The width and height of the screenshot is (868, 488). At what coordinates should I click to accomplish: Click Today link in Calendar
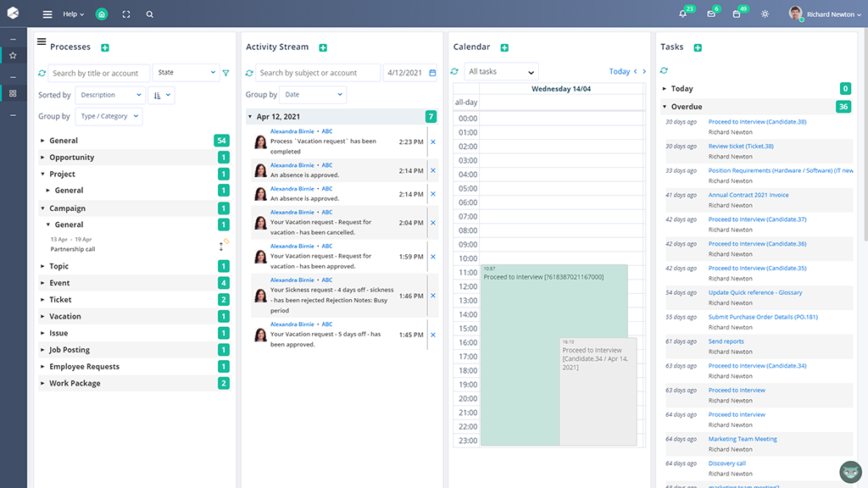click(619, 72)
